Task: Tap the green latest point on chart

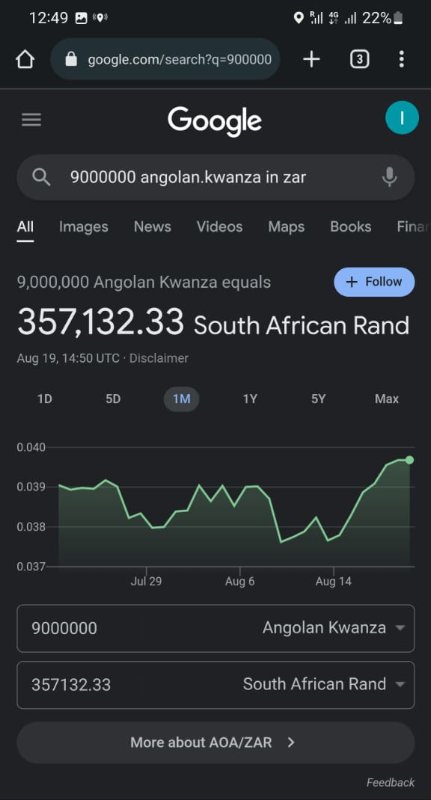Action: point(410,460)
